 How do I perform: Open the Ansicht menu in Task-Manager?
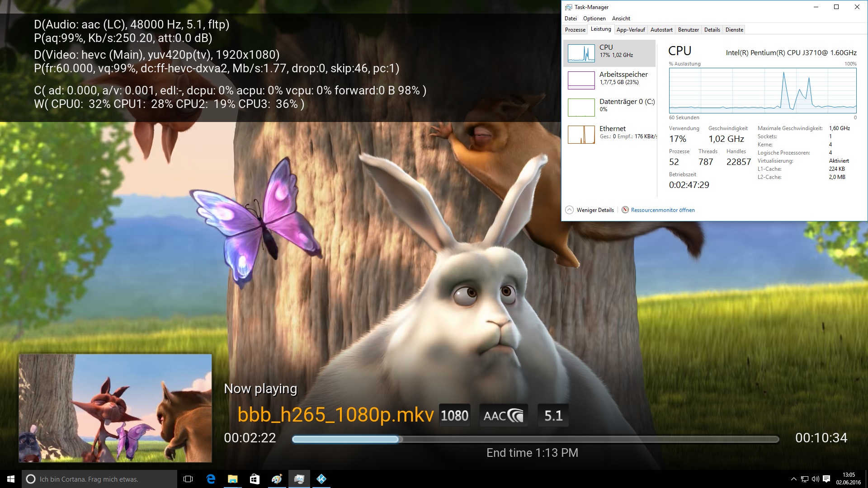pos(621,19)
